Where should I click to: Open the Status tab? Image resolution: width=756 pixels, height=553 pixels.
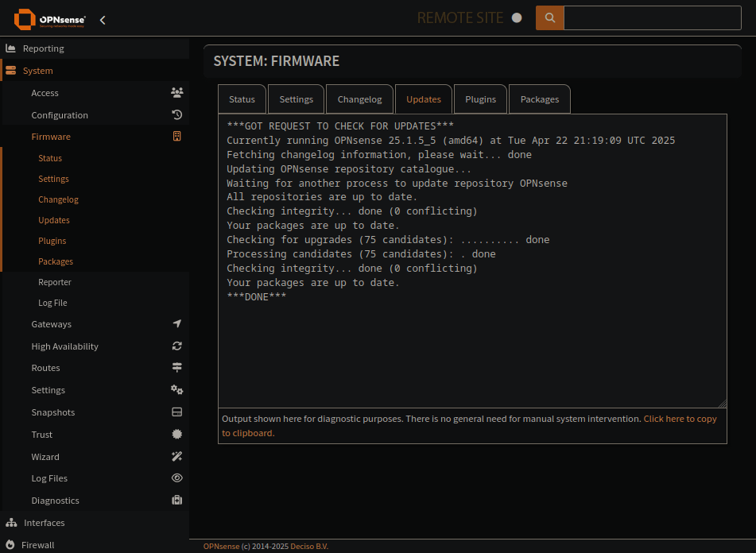242,99
